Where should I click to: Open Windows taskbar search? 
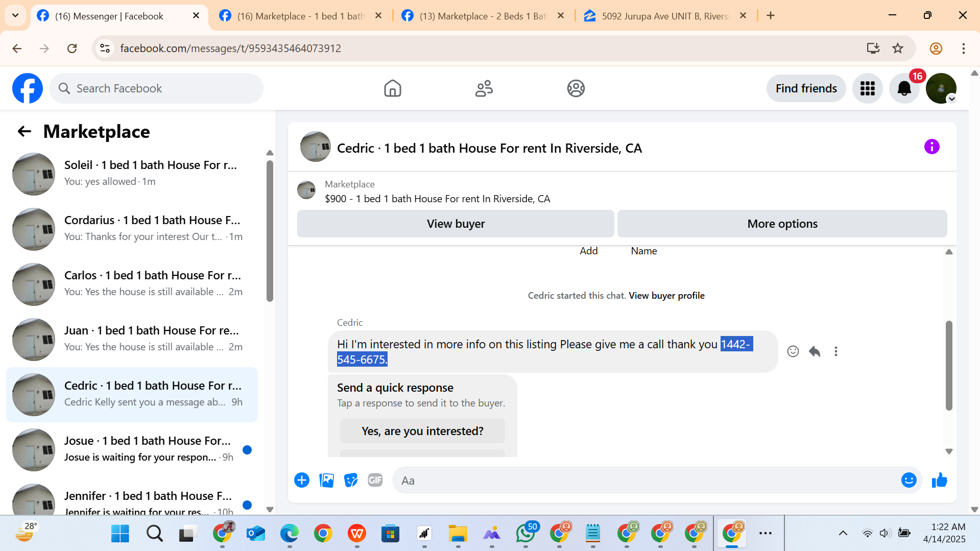point(154,534)
